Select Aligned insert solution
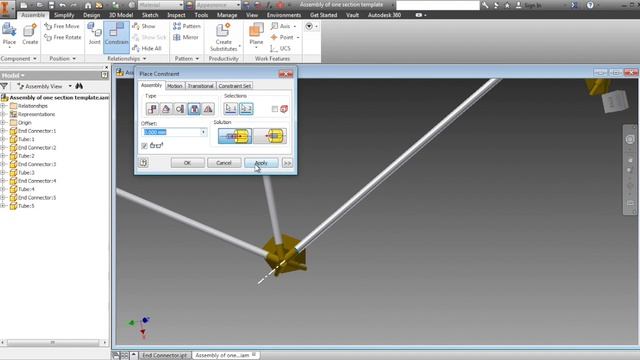The image size is (640, 360). [270, 136]
